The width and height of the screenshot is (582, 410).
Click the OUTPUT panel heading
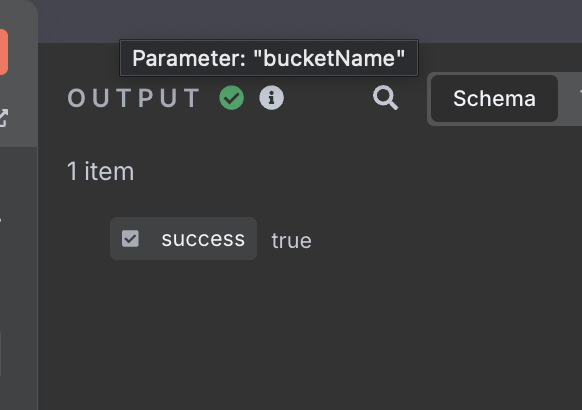[134, 98]
